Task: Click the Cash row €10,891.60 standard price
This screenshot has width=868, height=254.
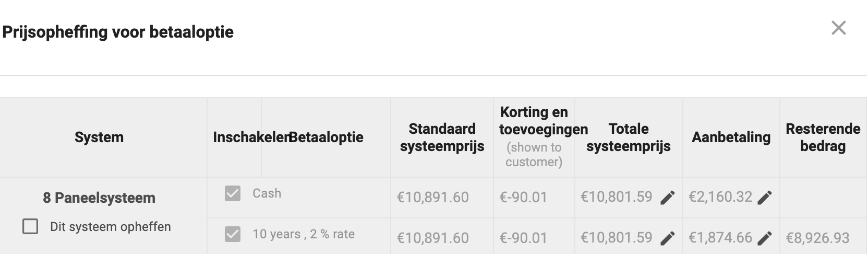Action: pos(433,198)
